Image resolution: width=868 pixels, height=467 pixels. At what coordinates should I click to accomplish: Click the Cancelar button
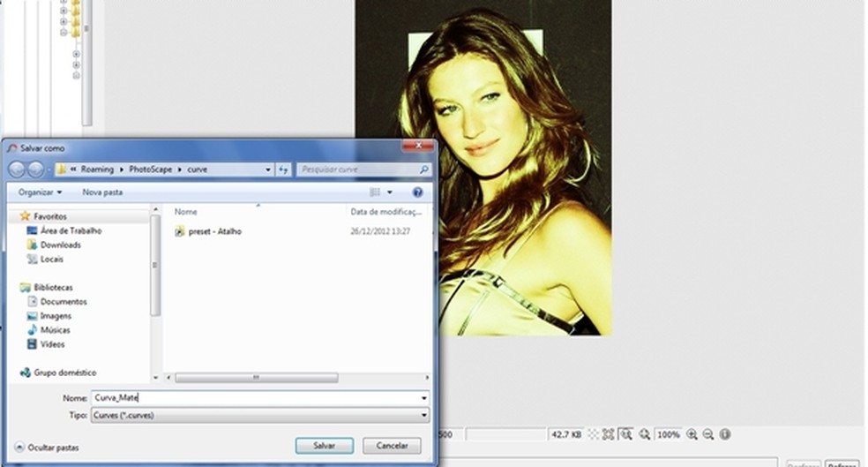(392, 446)
